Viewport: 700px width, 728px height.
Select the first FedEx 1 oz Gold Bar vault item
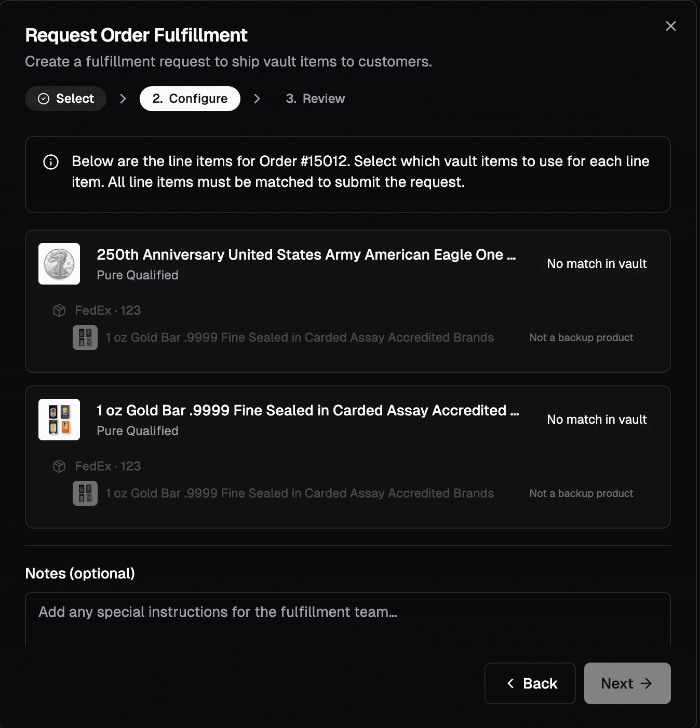point(300,338)
